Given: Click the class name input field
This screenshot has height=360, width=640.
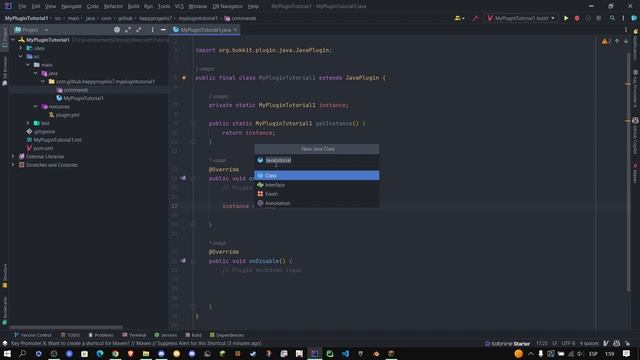Looking at the screenshot, I should [317, 160].
